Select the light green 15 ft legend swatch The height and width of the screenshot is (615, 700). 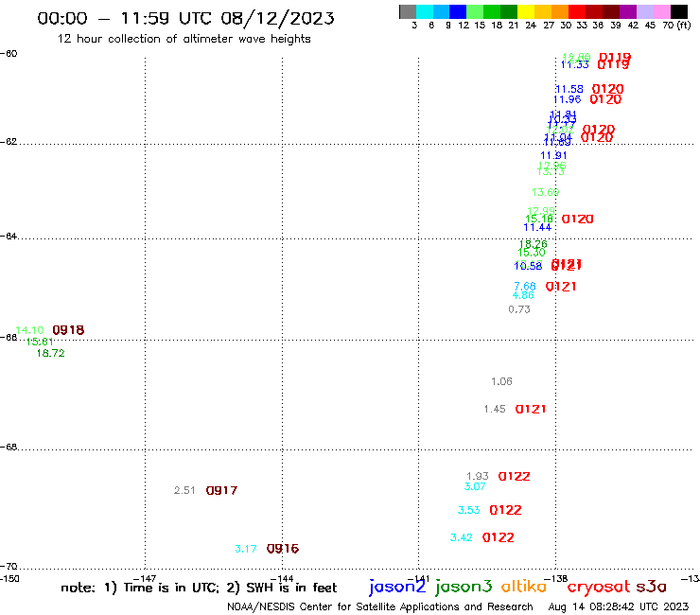[475, 11]
